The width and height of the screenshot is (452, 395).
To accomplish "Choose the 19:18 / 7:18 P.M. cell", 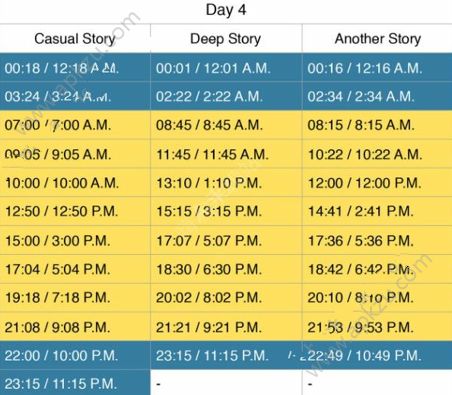I will (75, 297).
